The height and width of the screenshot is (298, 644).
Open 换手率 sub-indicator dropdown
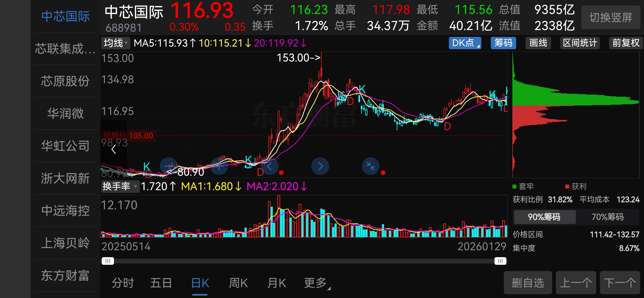point(120,186)
